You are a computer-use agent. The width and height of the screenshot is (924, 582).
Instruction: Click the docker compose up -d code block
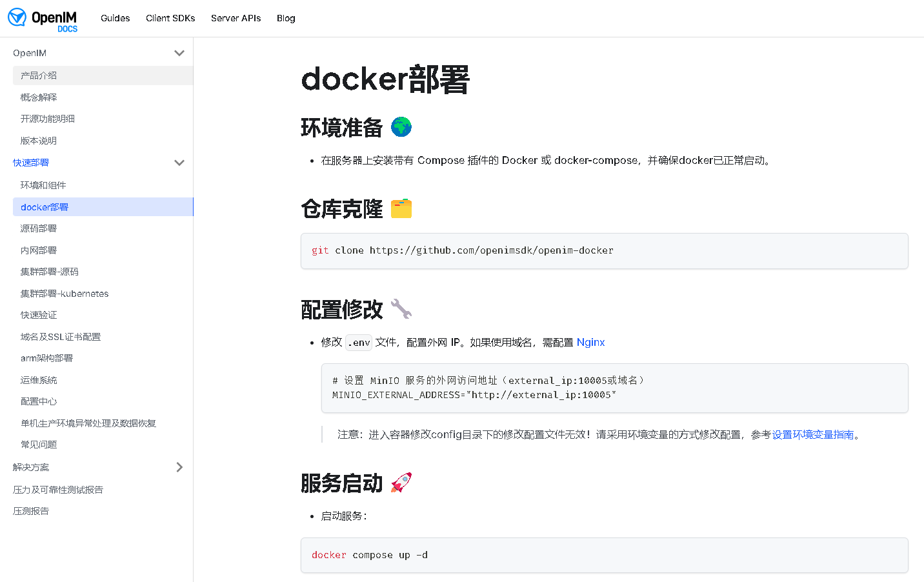tap(605, 555)
